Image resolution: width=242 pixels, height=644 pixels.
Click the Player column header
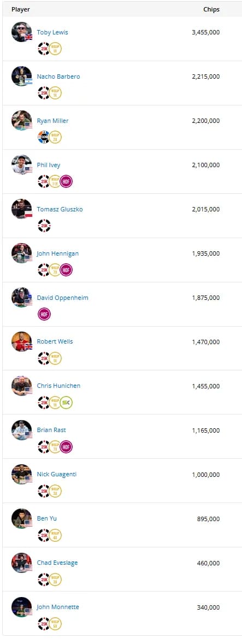pyautogui.click(x=21, y=9)
